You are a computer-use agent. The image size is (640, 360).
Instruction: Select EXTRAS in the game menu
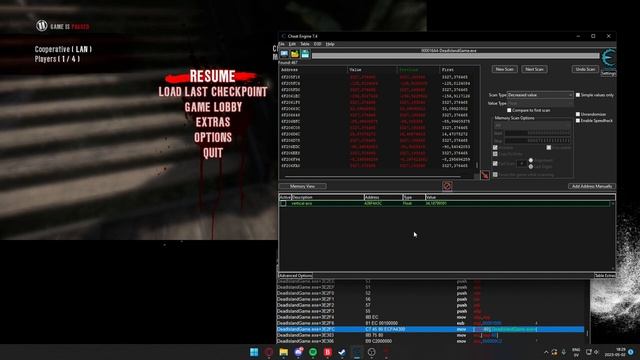pos(213,122)
